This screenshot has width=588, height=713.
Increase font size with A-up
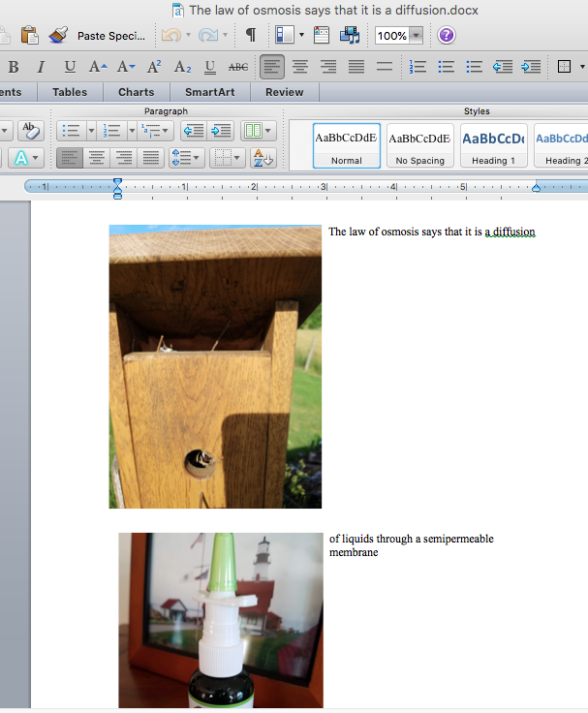pos(97,67)
